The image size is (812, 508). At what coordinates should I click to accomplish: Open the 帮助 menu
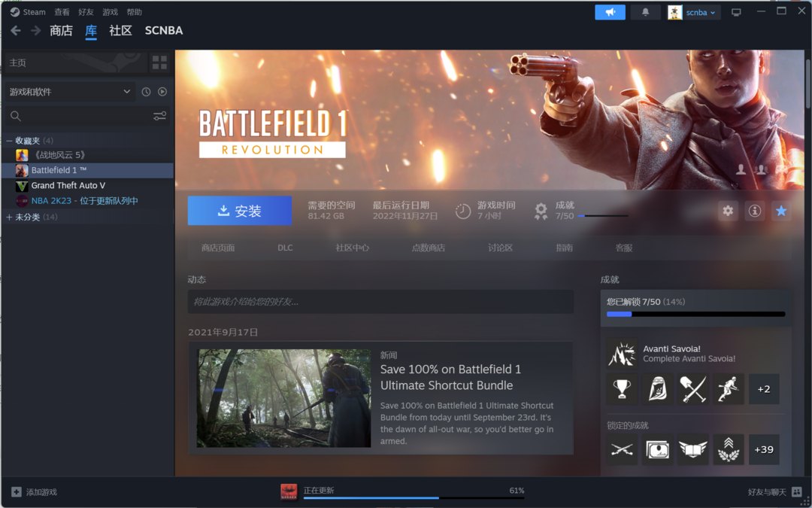tap(134, 12)
